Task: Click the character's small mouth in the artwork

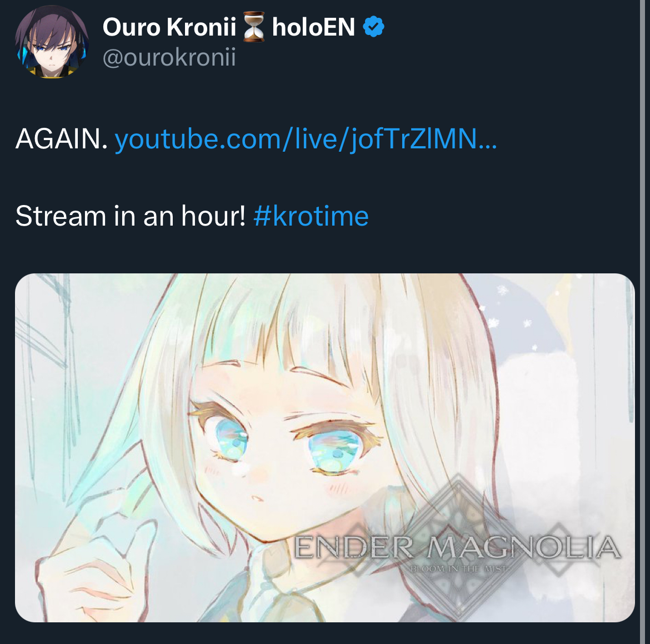Action: [257, 498]
